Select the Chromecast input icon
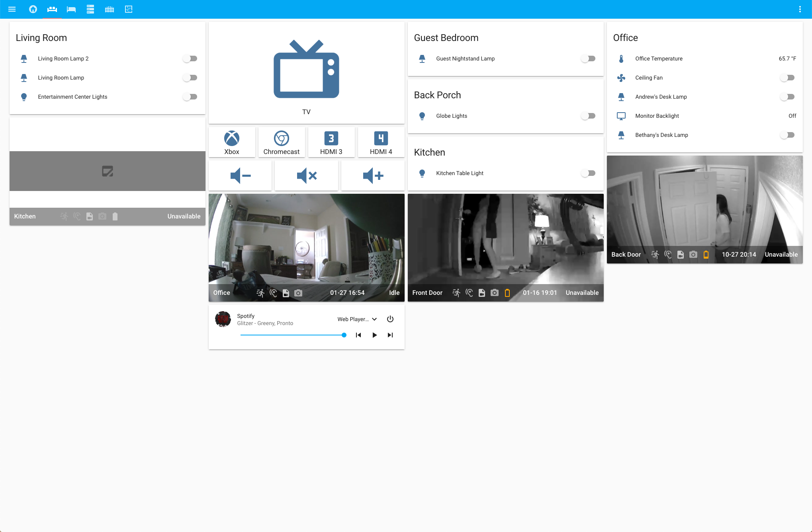Screen dimensions: 812x532 click(x=281, y=138)
